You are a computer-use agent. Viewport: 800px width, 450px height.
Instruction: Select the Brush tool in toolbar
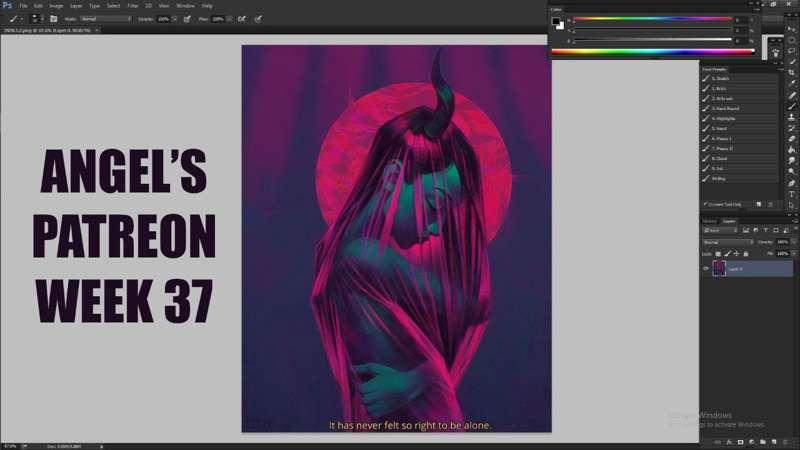791,106
